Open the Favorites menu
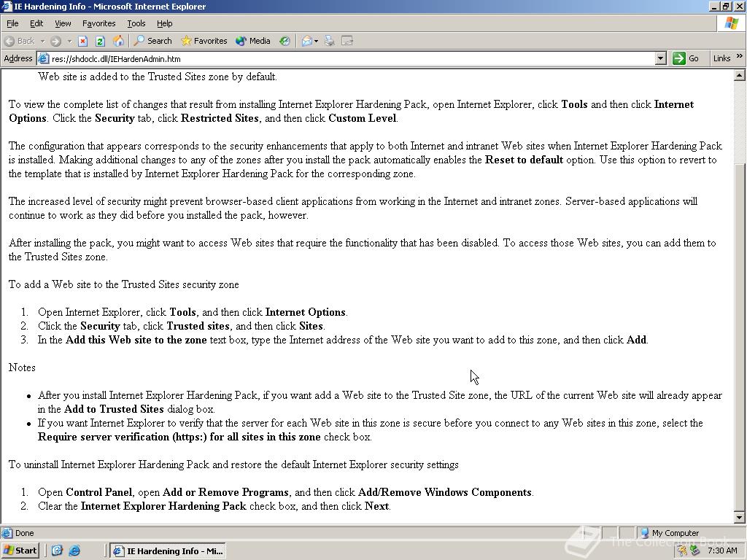 pyautogui.click(x=98, y=23)
